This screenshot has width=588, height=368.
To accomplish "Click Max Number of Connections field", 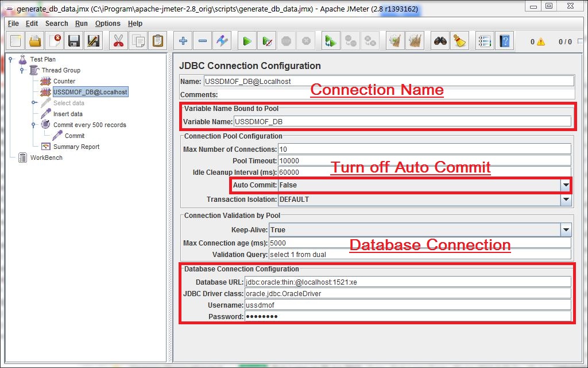I will click(x=424, y=149).
